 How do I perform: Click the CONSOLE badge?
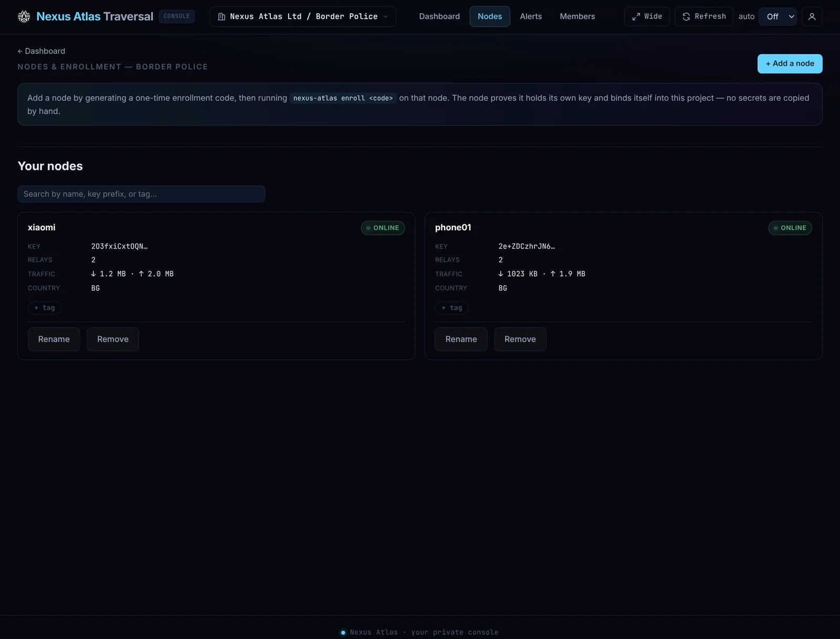pos(176,16)
